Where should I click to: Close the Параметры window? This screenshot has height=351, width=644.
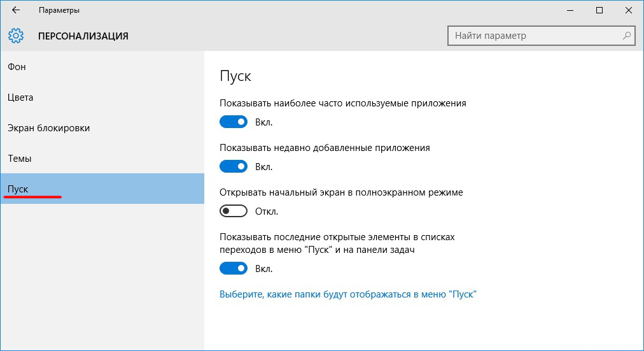coord(629,10)
